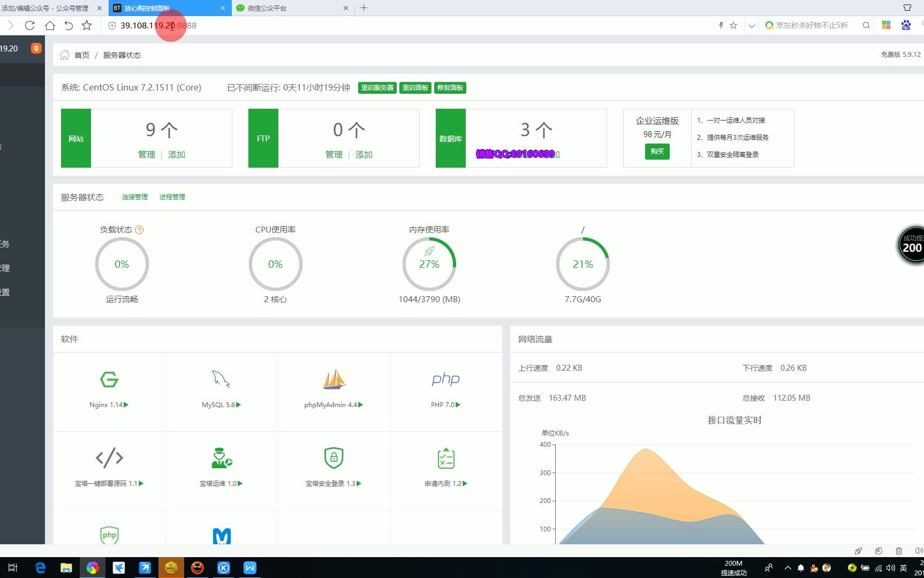Click the CPU使用率 0% gauge
Viewport: 924px width, 578px height.
(x=276, y=264)
